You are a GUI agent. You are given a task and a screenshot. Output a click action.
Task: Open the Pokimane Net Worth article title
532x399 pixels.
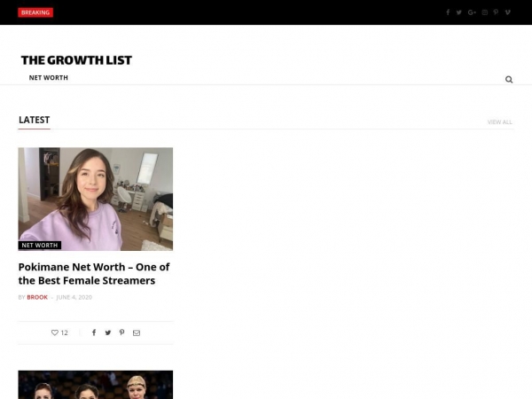94,274
